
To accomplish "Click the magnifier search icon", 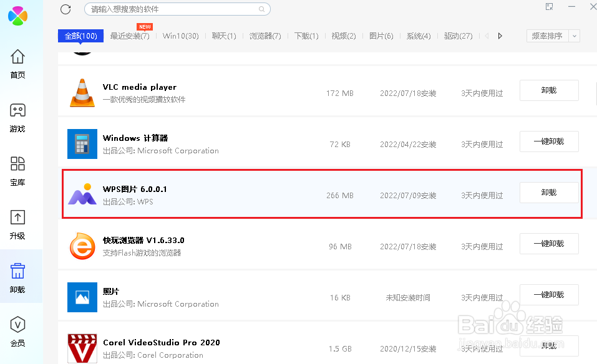I will pos(261,9).
